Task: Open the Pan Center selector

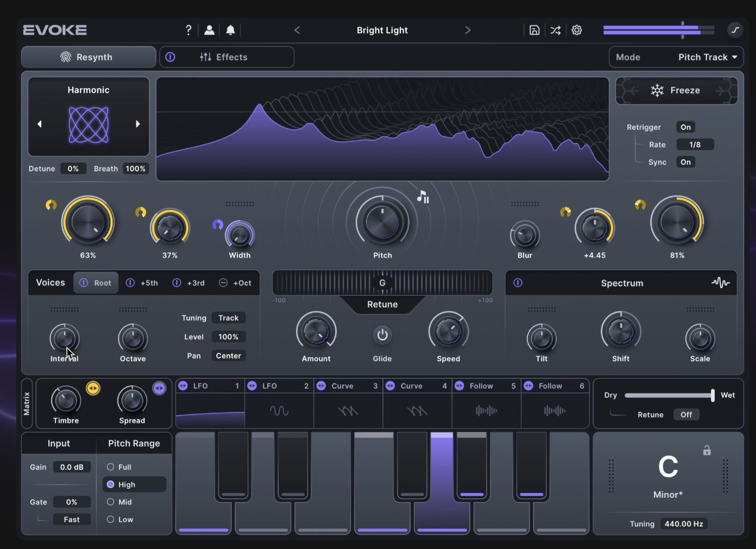Action: coord(229,355)
